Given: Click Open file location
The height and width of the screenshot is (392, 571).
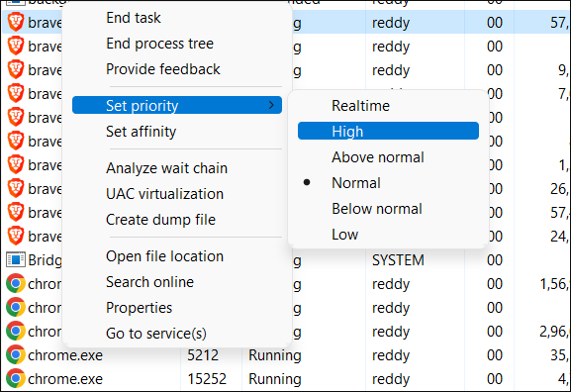Looking at the screenshot, I should click(x=164, y=256).
